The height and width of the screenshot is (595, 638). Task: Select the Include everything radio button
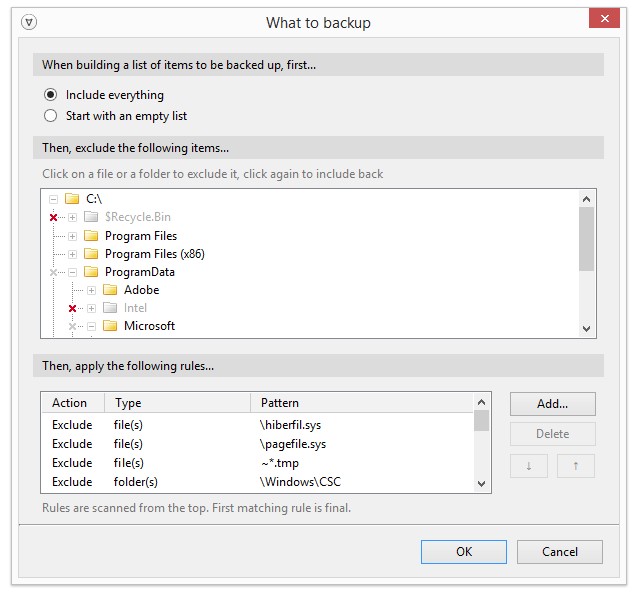51,95
